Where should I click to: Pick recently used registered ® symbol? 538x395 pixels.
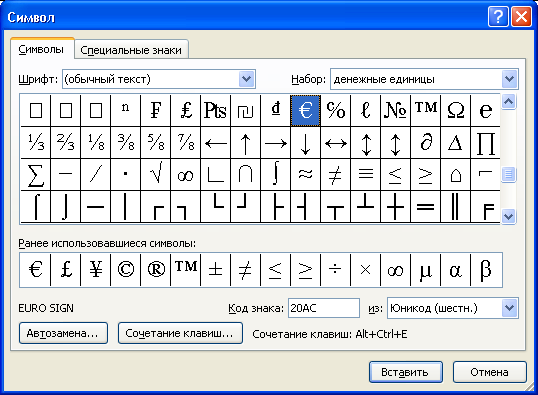[155, 270]
